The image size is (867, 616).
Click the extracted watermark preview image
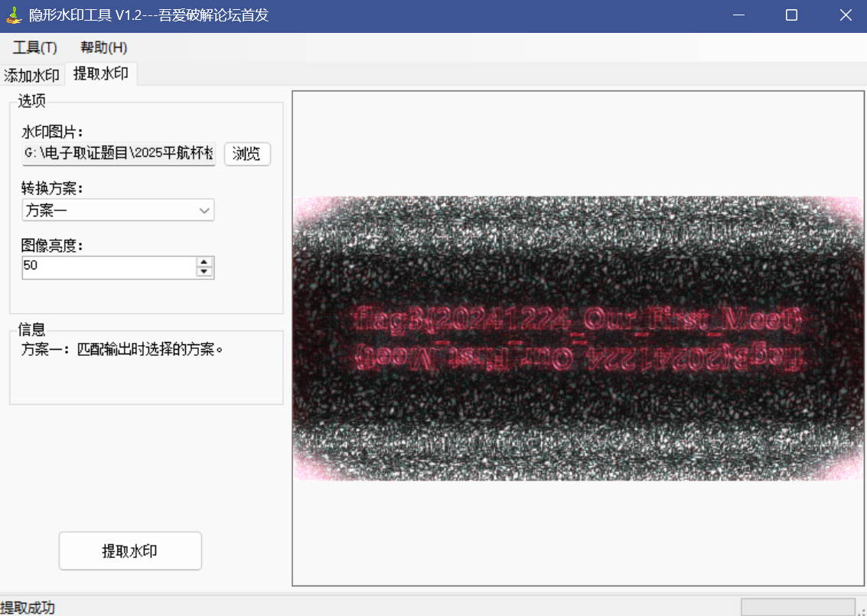(x=579, y=338)
